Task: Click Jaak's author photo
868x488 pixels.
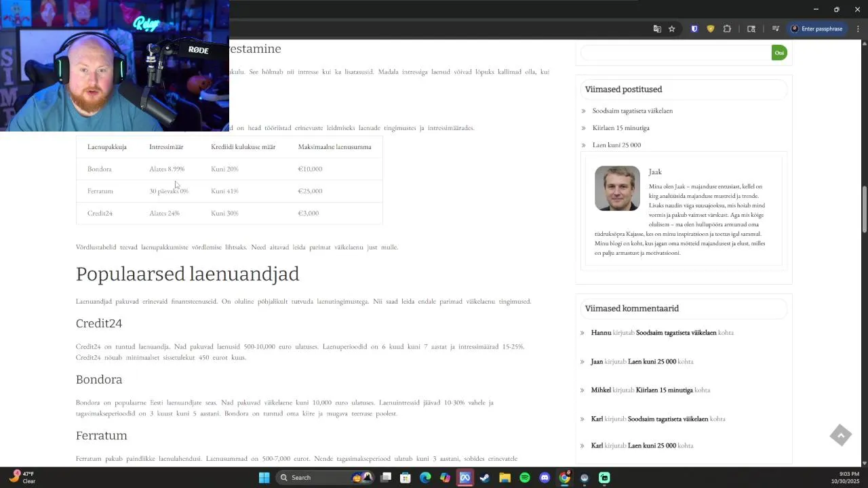Action: click(617, 188)
